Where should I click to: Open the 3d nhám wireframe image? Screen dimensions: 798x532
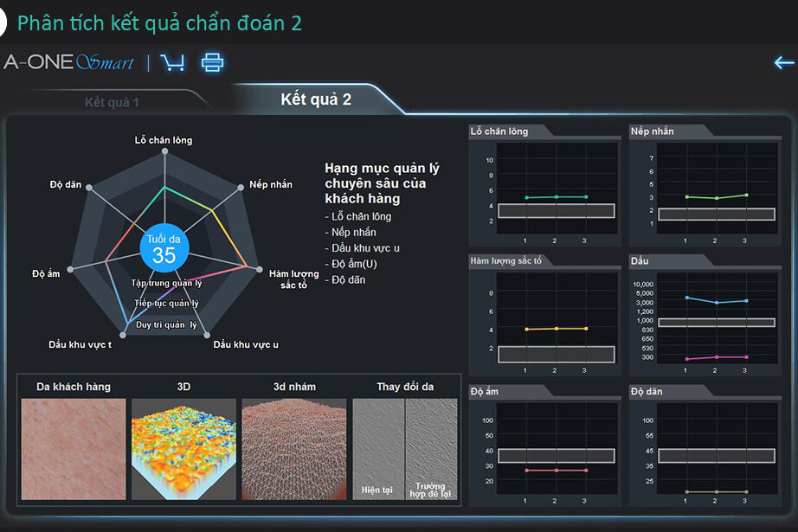pos(293,448)
